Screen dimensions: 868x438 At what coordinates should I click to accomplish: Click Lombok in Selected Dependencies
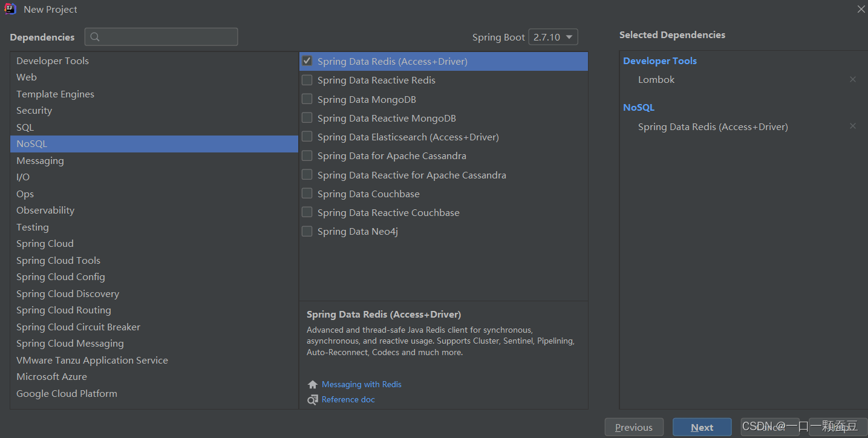(656, 80)
